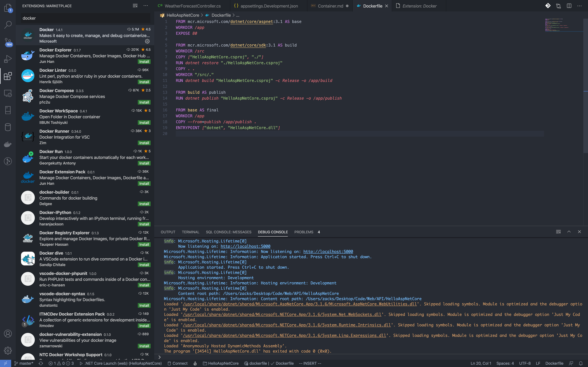Image resolution: width=588 pixels, height=367 pixels.
Task: Open editor more actions ellipsis menu
Action: tap(579, 6)
